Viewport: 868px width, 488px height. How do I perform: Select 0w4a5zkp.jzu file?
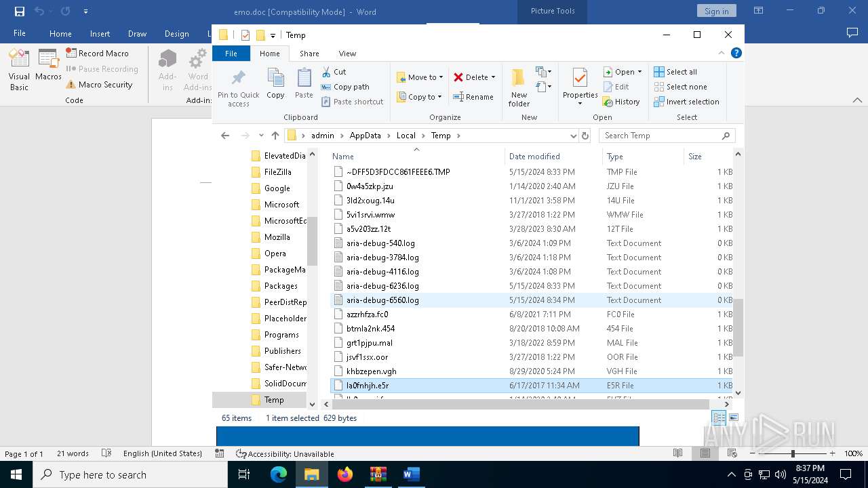click(x=532, y=186)
